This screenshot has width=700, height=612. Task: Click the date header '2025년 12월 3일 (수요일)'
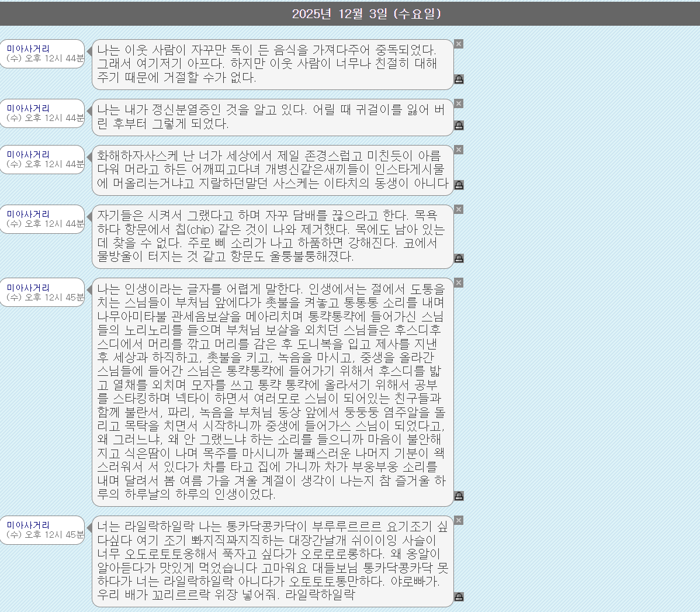366,14
